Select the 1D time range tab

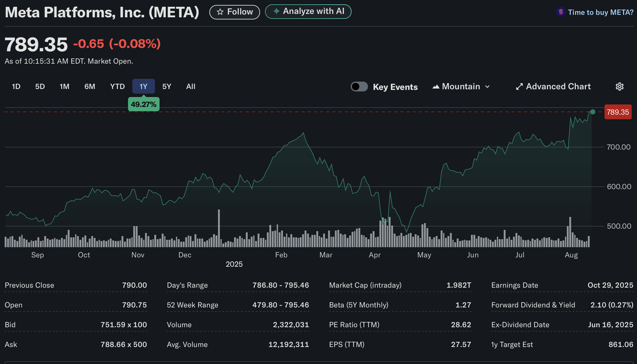click(16, 87)
